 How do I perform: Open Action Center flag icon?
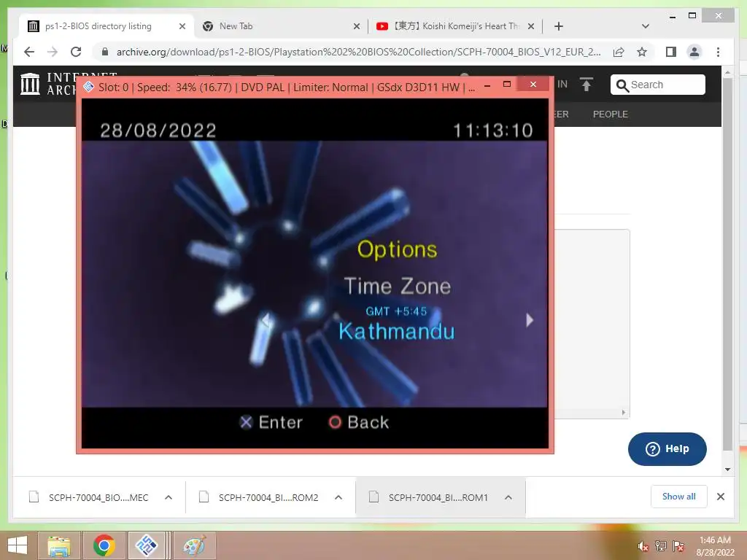coord(678,546)
